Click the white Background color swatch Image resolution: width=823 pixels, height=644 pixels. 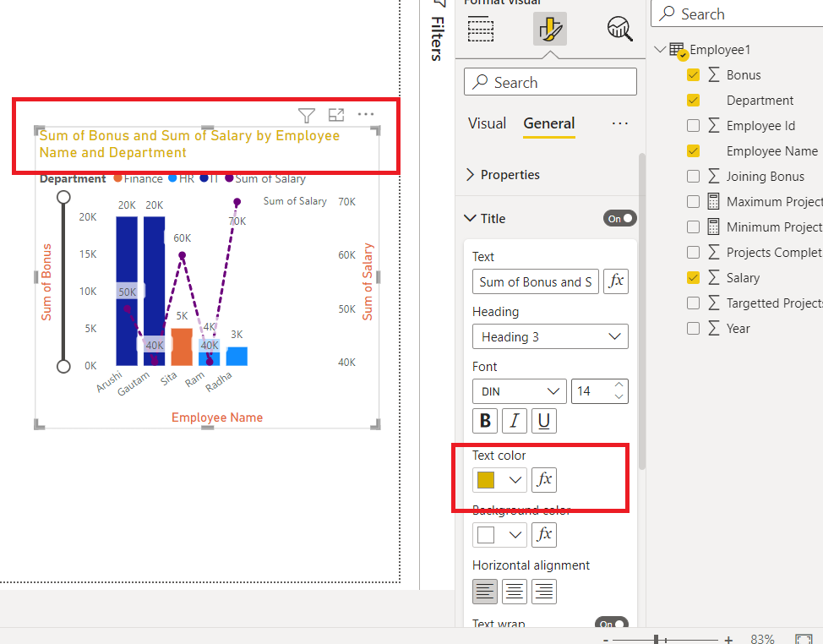pos(486,535)
